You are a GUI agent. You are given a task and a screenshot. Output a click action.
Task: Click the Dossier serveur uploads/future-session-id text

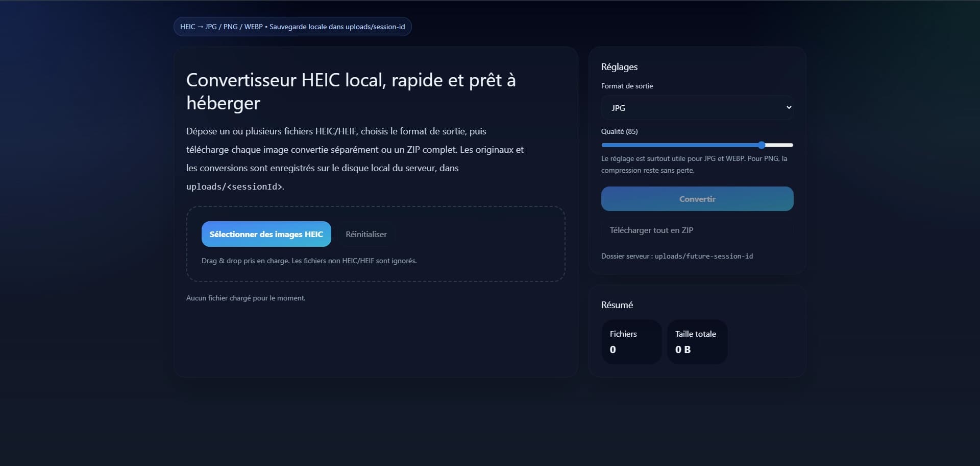pos(677,256)
